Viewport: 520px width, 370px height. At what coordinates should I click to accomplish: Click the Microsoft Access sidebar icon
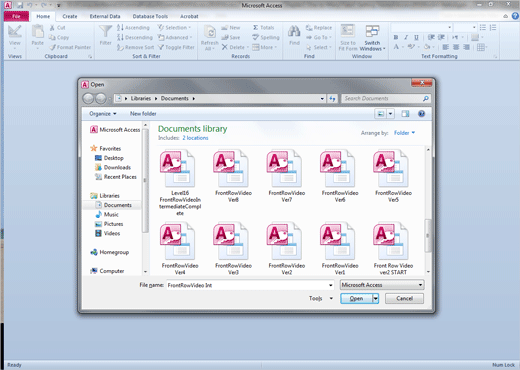point(94,130)
